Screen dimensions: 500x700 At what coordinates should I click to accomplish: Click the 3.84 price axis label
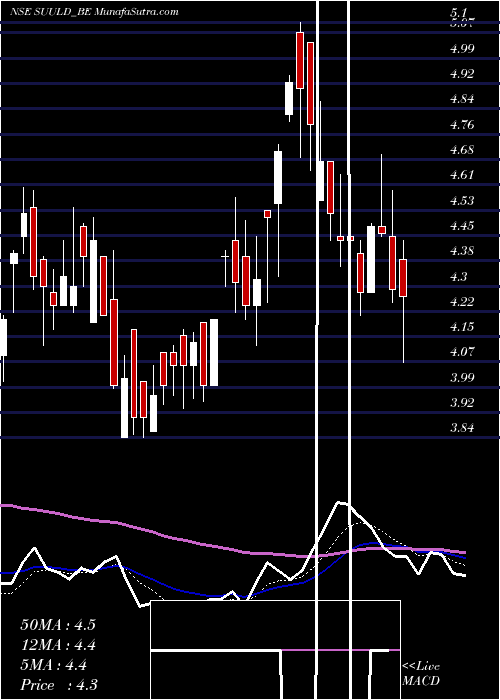(462, 427)
